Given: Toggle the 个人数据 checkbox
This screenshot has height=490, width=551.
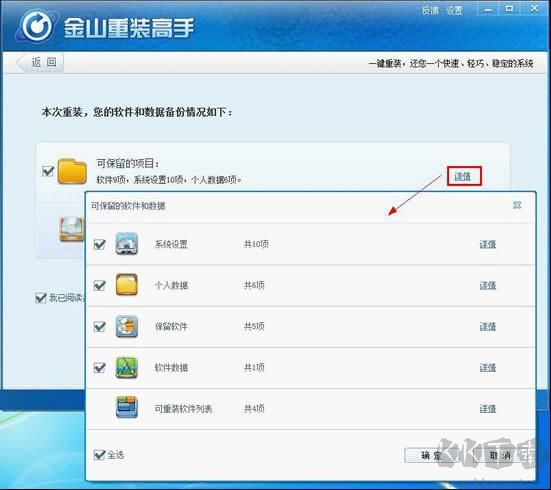Looking at the screenshot, I should point(100,285).
